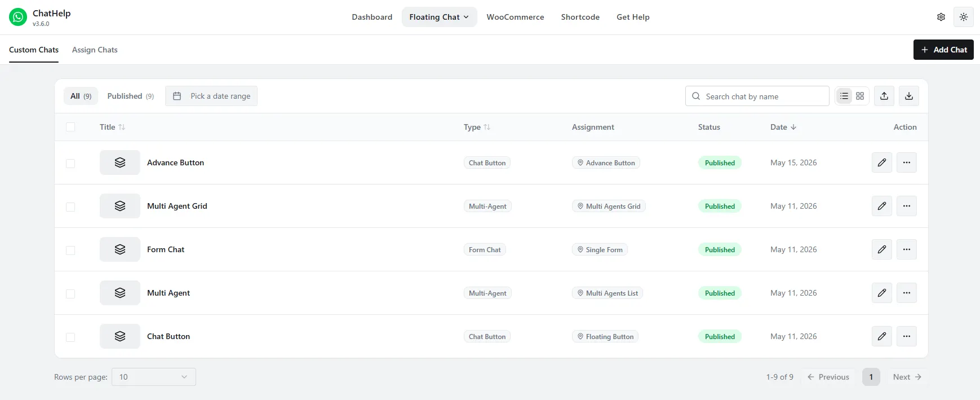Click the Form Chat type badge
Viewport: 980px width, 400px height.
pyautogui.click(x=485, y=250)
